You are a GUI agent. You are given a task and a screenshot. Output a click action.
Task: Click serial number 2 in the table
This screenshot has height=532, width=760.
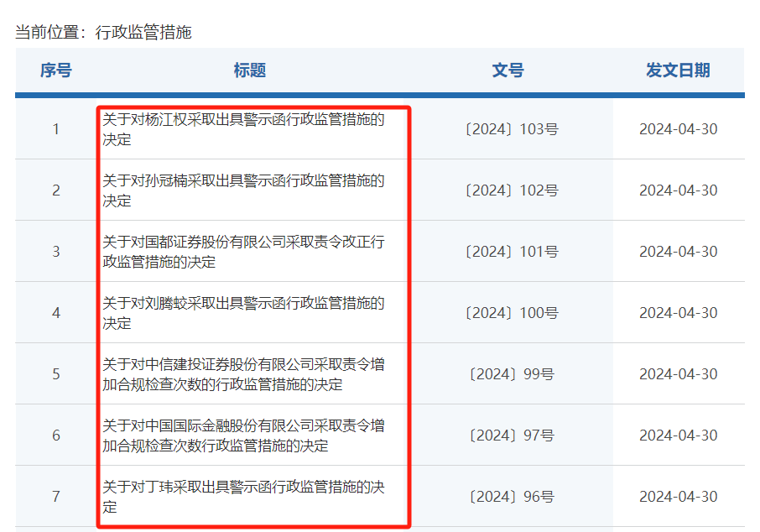(x=56, y=190)
